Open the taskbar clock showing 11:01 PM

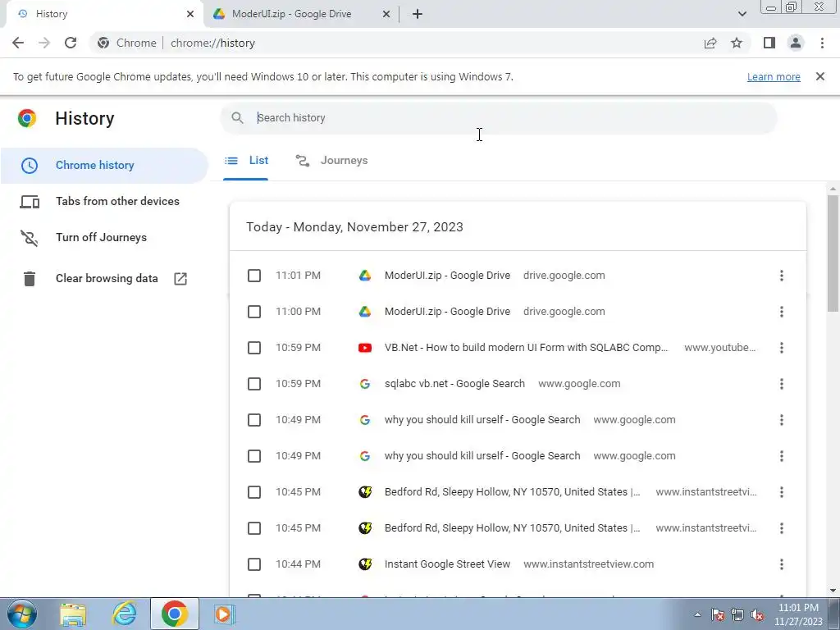pos(797,614)
